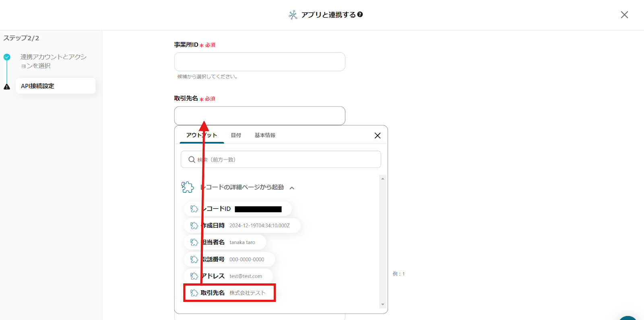
Task: Select the 担当者名 output item
Action: coord(225,242)
